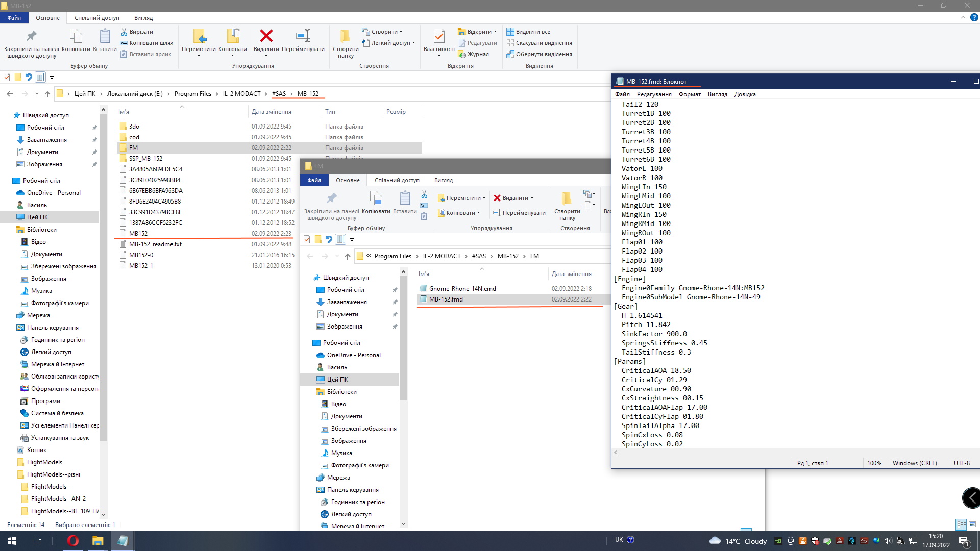This screenshot has width=980, height=551.
Task: Click the Up arrow in the FM window address bar
Action: pyautogui.click(x=347, y=256)
